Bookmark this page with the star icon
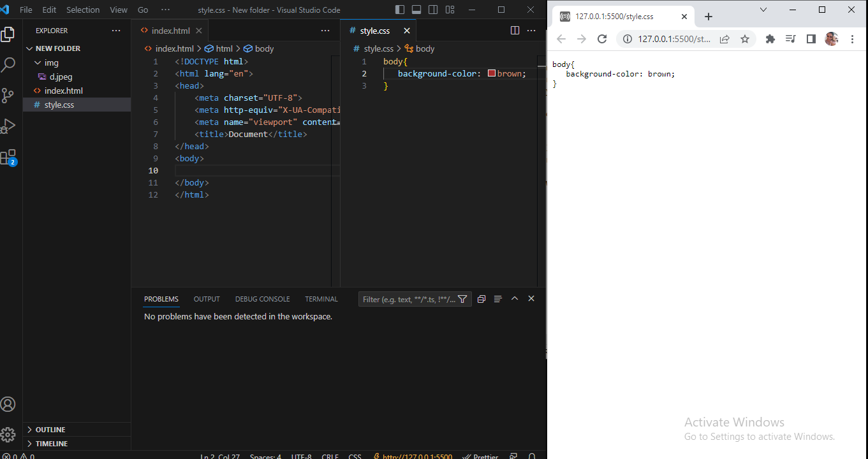The image size is (868, 459). [744, 39]
